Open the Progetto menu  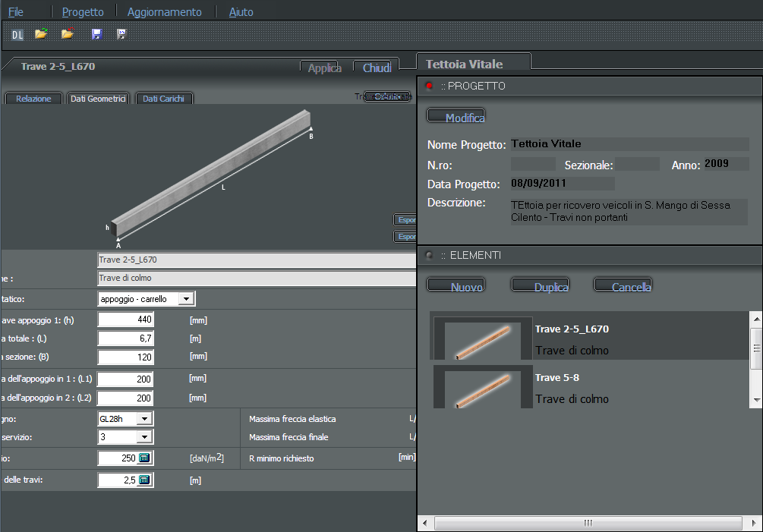[x=83, y=11]
